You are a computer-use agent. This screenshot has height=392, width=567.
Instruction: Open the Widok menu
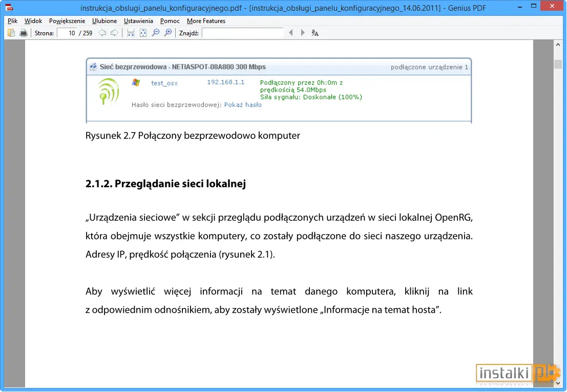click(33, 21)
